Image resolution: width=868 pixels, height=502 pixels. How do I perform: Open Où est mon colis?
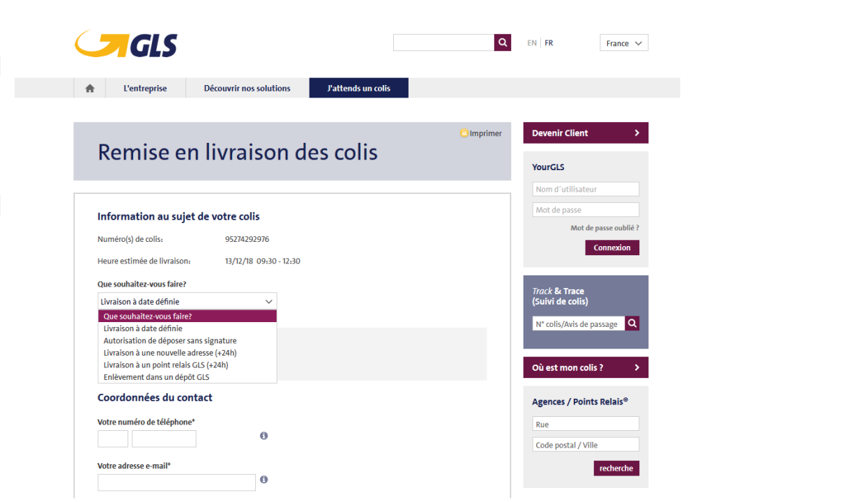[586, 367]
